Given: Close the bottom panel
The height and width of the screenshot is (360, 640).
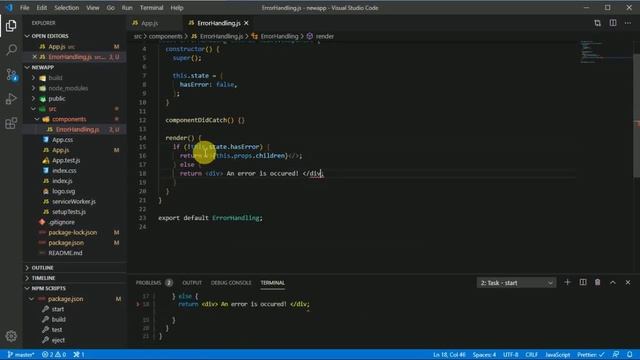Looking at the screenshot, I should [628, 282].
